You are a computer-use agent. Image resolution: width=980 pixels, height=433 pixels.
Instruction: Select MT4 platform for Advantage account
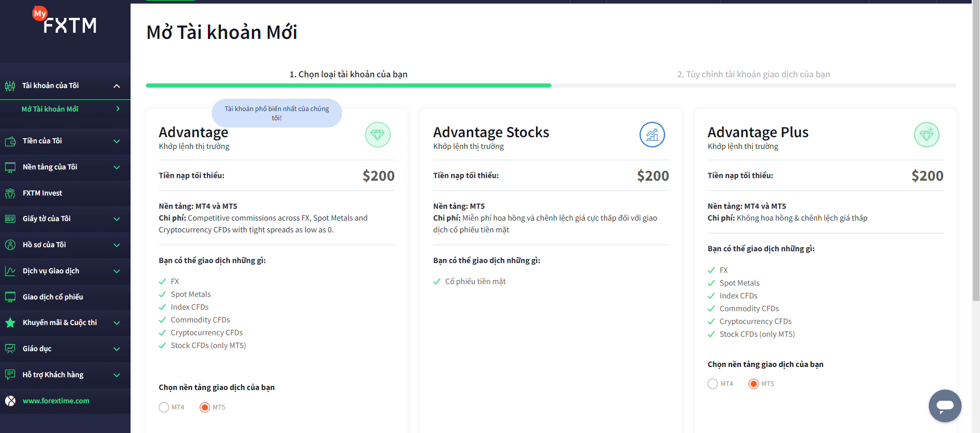coord(164,407)
